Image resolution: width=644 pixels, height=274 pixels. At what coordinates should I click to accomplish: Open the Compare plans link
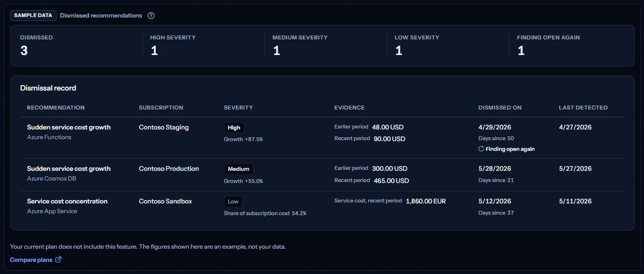pos(36,260)
